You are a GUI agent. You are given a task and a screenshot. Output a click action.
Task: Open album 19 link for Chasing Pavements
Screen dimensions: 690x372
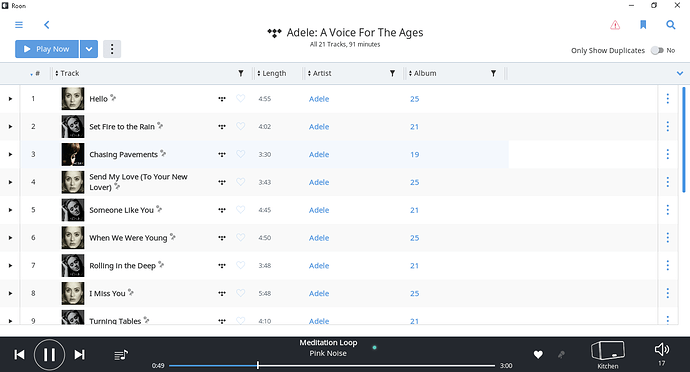415,155
